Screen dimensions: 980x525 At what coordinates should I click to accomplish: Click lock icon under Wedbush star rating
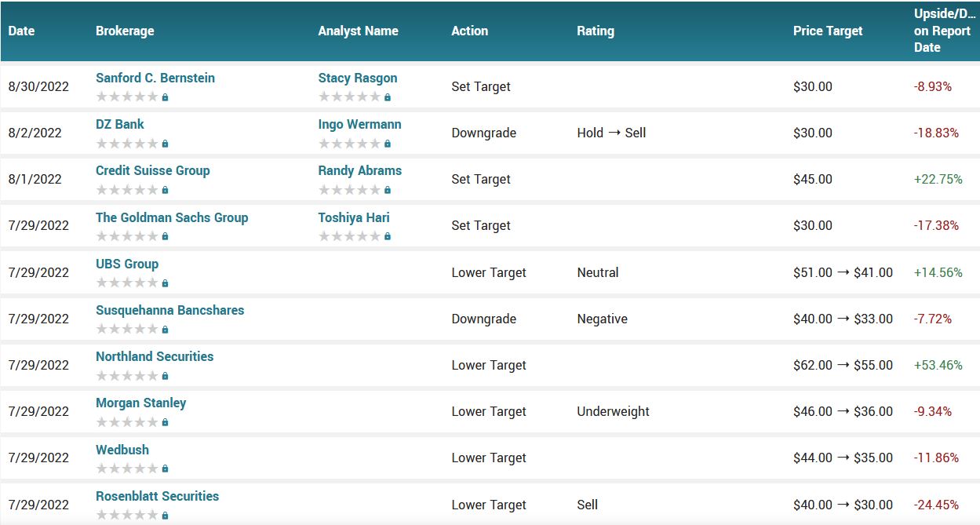click(x=166, y=468)
